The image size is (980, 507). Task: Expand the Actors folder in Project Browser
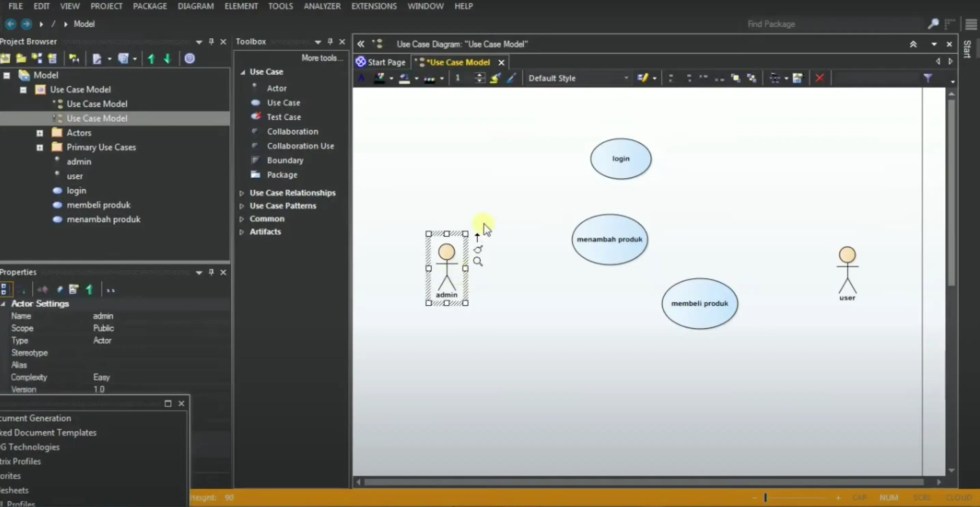[x=39, y=133]
